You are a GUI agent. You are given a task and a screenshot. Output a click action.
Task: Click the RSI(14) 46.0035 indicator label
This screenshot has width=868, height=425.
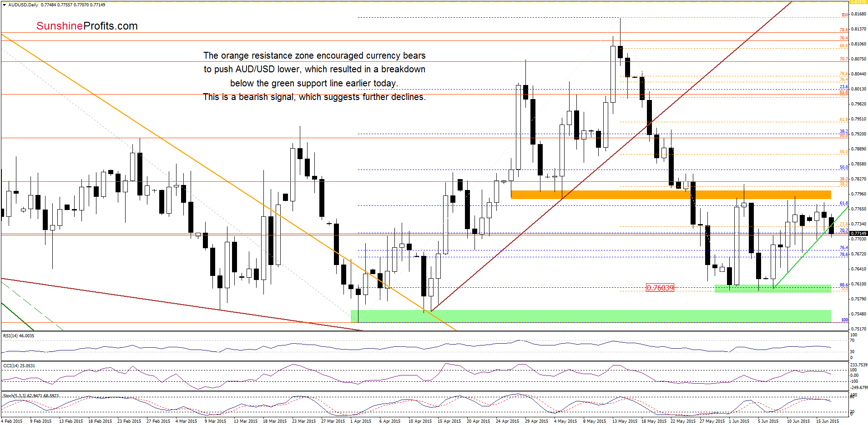pyautogui.click(x=19, y=336)
